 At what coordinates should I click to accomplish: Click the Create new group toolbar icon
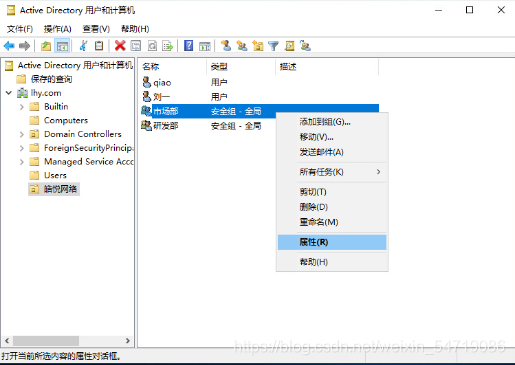[x=242, y=46]
